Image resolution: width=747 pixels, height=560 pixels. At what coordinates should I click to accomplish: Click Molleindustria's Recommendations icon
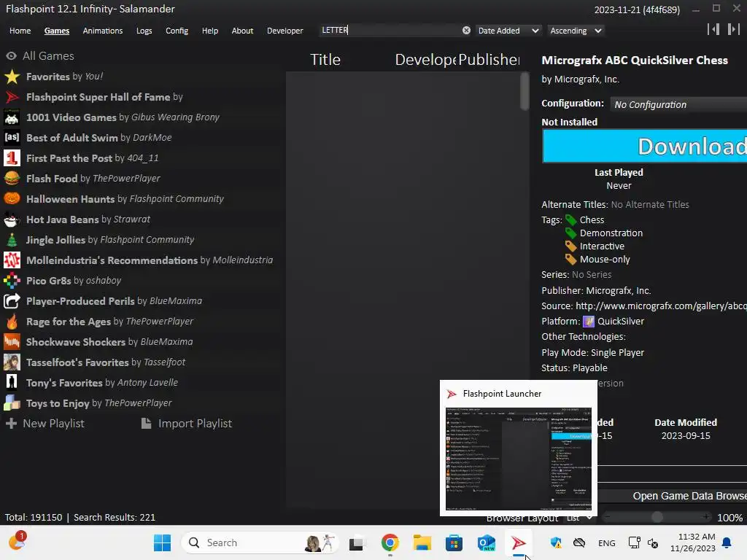coord(12,260)
